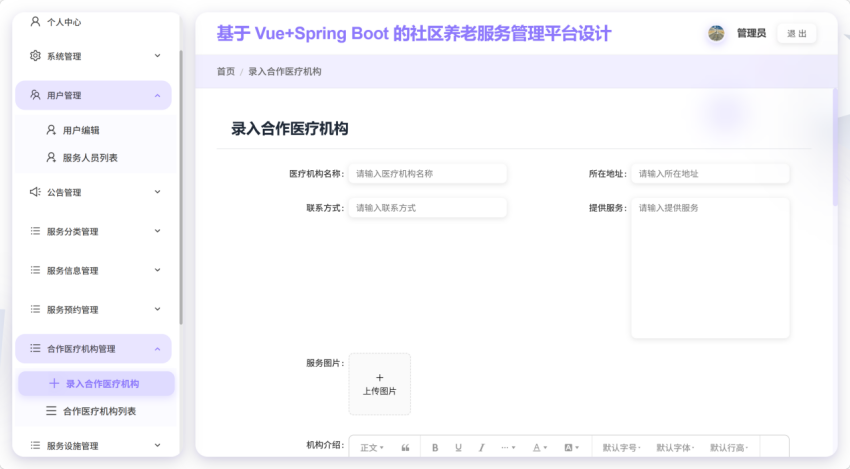The image size is (850, 469).
Task: Click the 服务分类管理 list icon
Action: click(35, 232)
